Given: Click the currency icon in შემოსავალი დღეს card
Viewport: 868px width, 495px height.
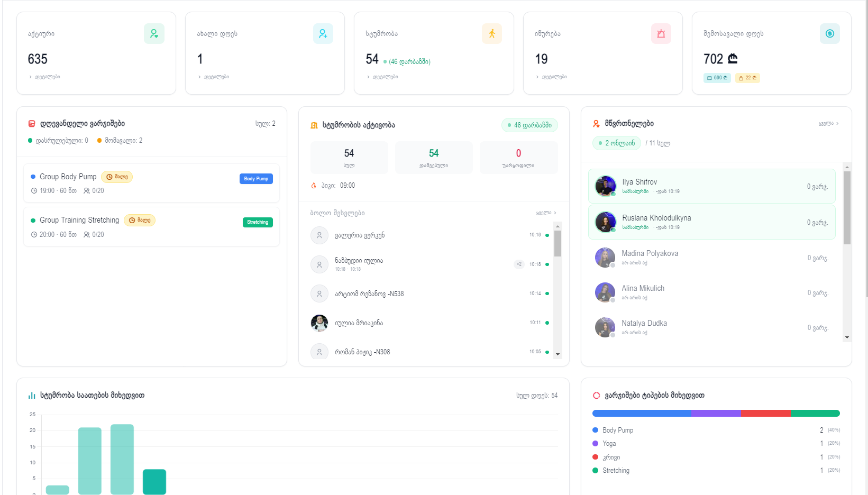Looking at the screenshot, I should 829,34.
